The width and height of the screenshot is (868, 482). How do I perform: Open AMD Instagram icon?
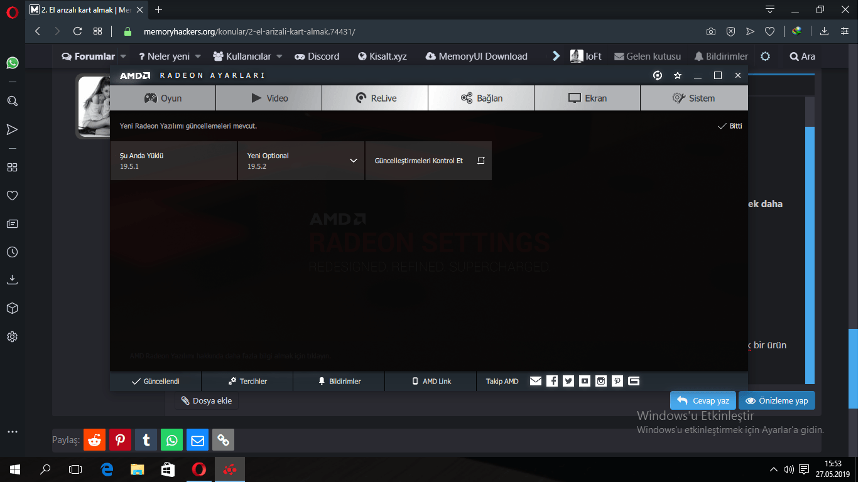tap(601, 381)
